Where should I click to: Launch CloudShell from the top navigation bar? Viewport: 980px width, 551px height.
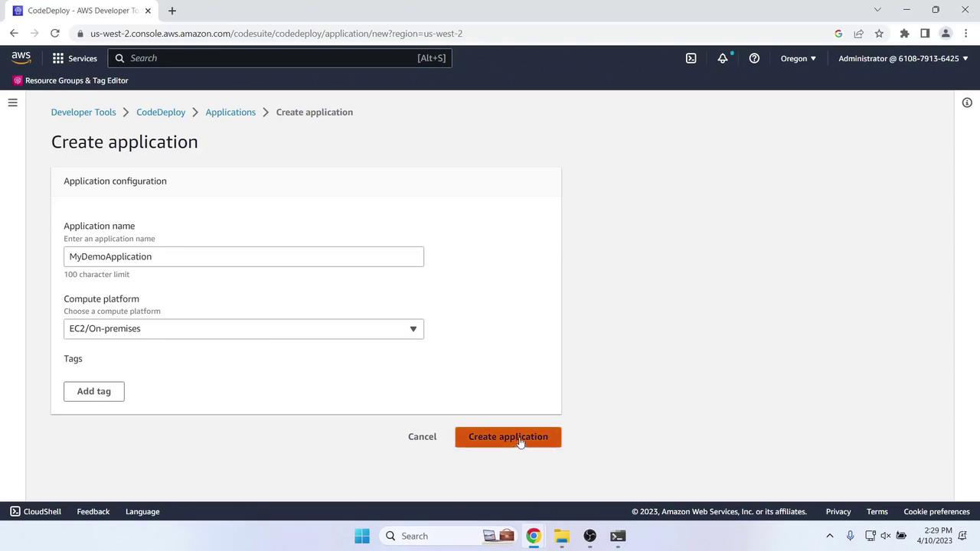click(x=691, y=58)
